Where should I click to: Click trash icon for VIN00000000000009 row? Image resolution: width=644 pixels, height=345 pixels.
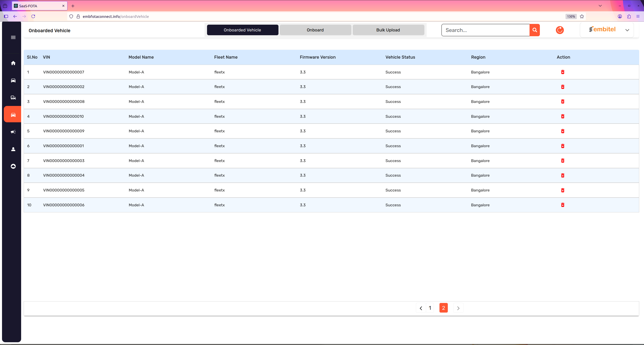tap(563, 131)
